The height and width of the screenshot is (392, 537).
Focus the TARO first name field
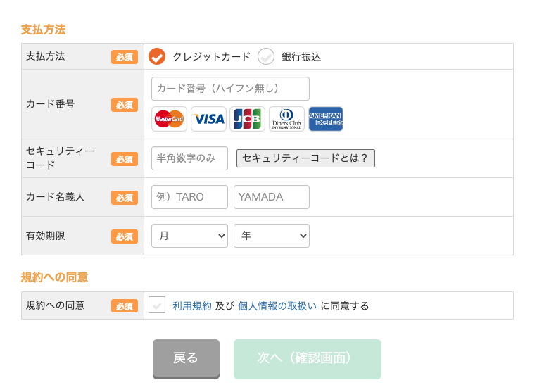(x=190, y=197)
